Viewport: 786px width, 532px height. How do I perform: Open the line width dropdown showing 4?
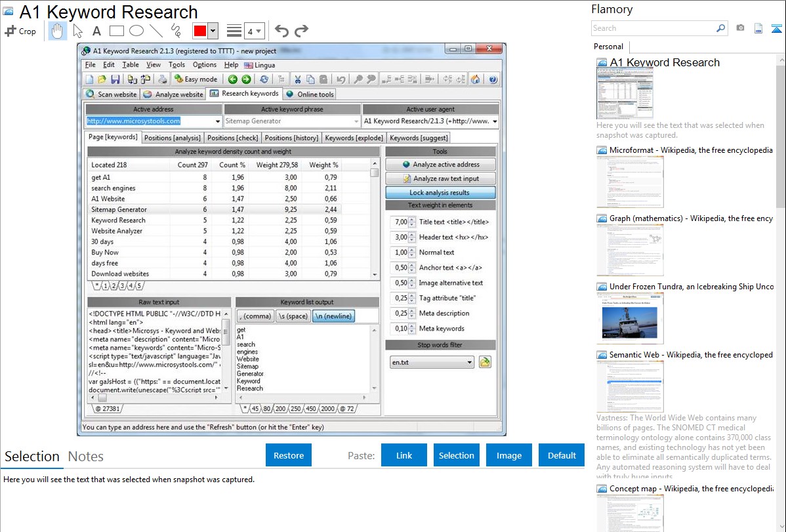(x=254, y=31)
